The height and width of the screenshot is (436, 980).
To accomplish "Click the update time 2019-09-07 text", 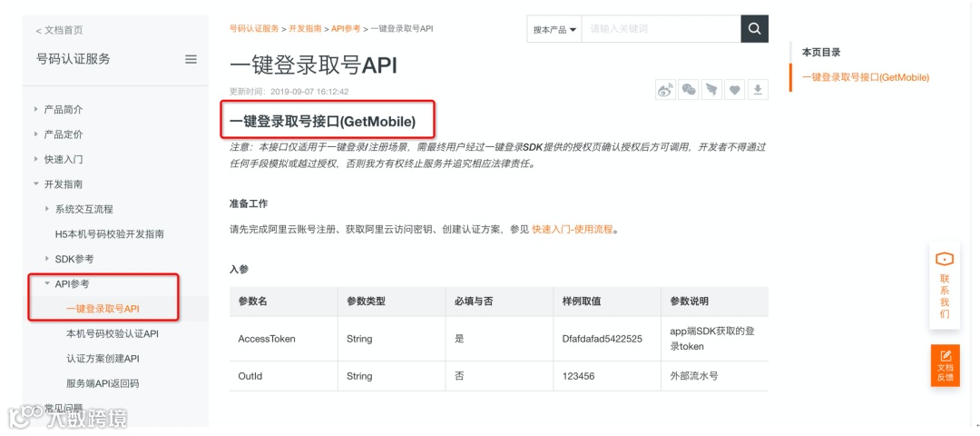I will (x=309, y=92).
